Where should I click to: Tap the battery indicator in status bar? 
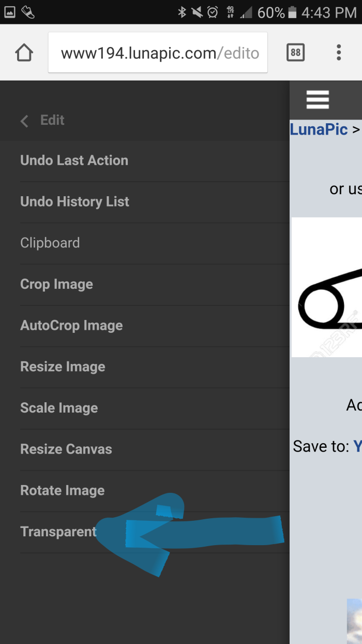[293, 12]
